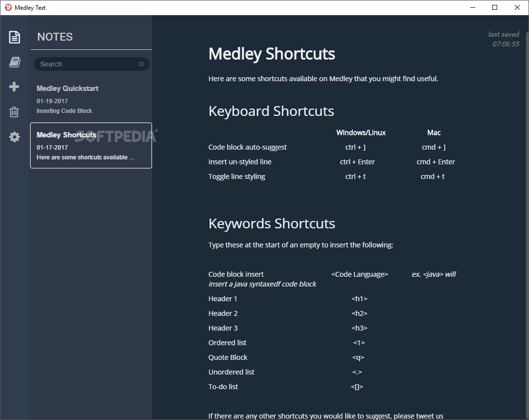The image size is (529, 420).
Task: Click the '<Code Language>' keyword text
Action: coord(360,274)
